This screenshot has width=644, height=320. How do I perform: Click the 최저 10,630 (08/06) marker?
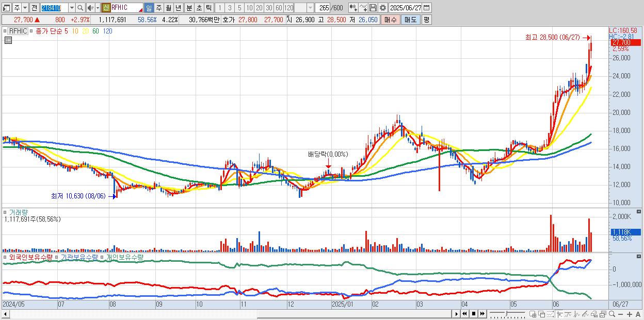pos(78,196)
